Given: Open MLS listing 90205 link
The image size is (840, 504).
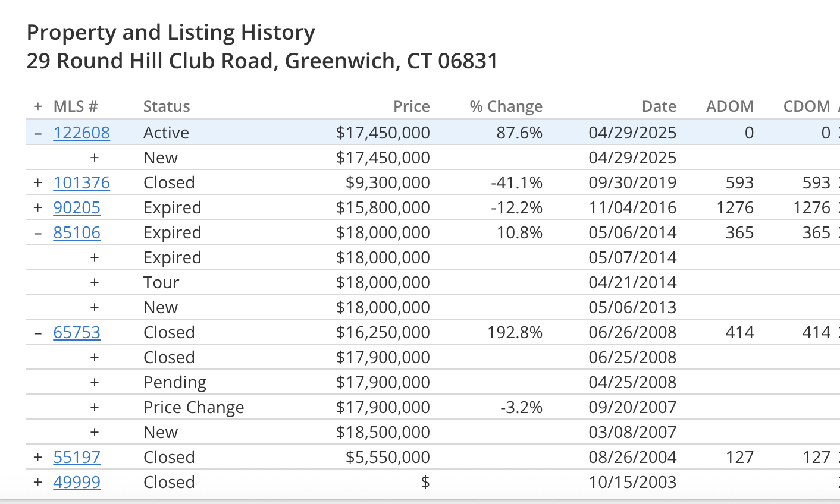Looking at the screenshot, I should (77, 207).
